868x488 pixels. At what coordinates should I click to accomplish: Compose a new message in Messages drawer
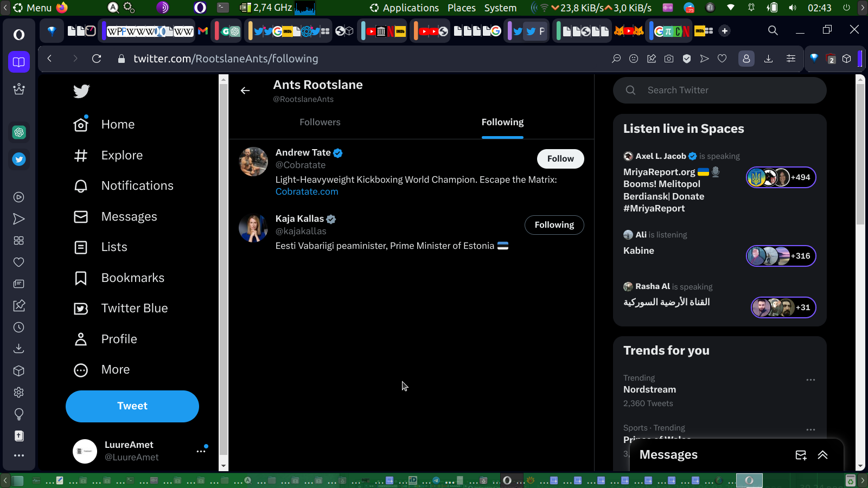pyautogui.click(x=801, y=455)
